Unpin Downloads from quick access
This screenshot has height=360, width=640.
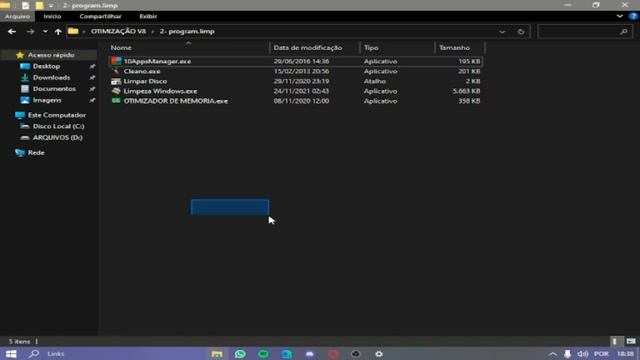pos(92,78)
